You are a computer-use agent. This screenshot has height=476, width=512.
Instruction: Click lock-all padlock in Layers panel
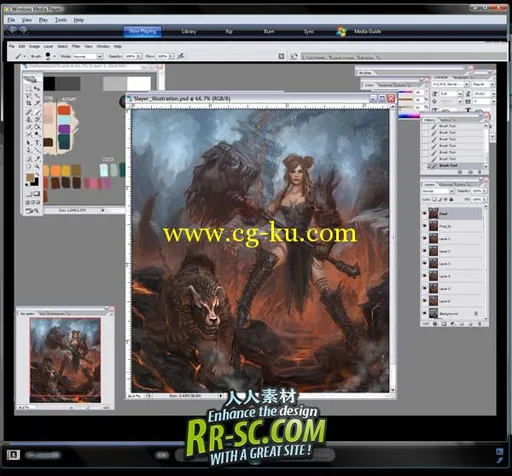pos(451,199)
